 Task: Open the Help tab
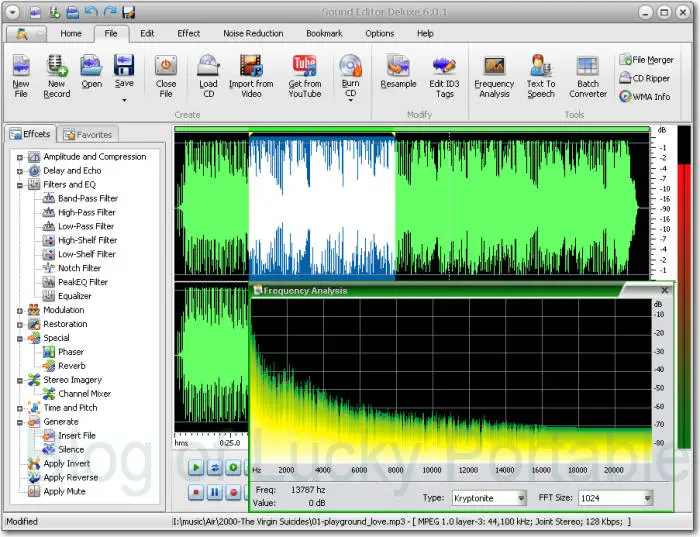[x=425, y=33]
